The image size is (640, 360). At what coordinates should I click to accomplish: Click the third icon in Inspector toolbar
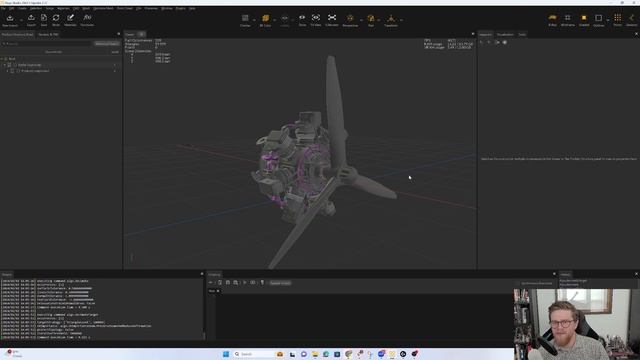pos(497,42)
